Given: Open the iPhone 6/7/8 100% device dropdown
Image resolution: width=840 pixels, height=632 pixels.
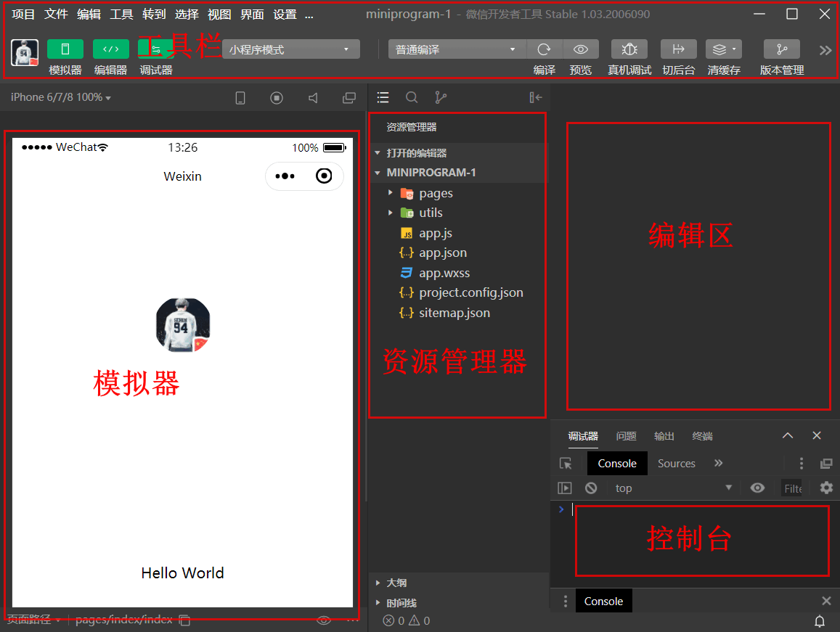Looking at the screenshot, I should (x=60, y=97).
